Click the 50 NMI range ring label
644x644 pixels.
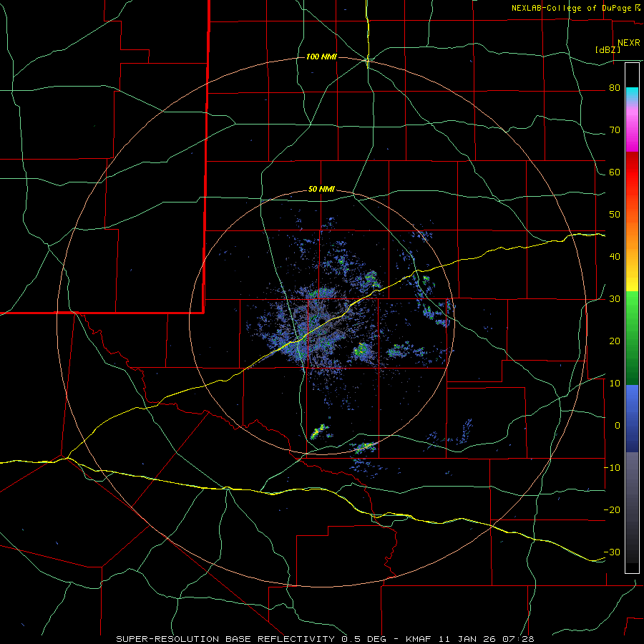[321, 190]
